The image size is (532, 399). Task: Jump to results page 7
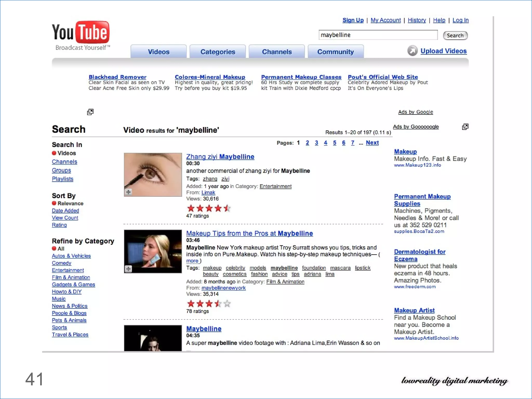pyautogui.click(x=353, y=143)
